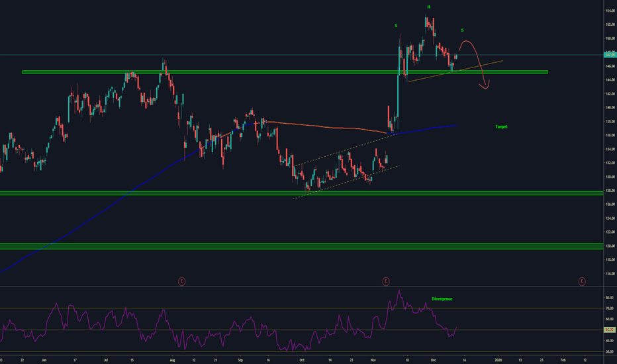Click the '14' date on time axis
Screen dimensions: 617x364
[x=330, y=360]
